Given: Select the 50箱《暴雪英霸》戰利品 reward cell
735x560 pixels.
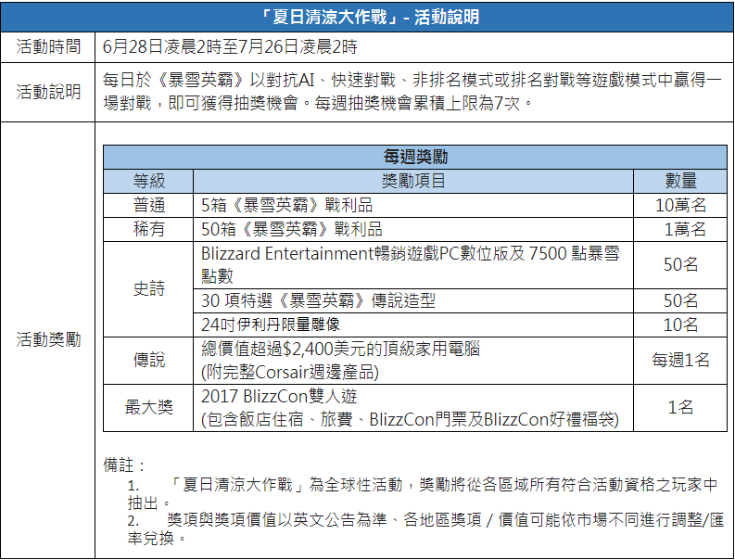Looking at the screenshot, I should pos(413,229).
